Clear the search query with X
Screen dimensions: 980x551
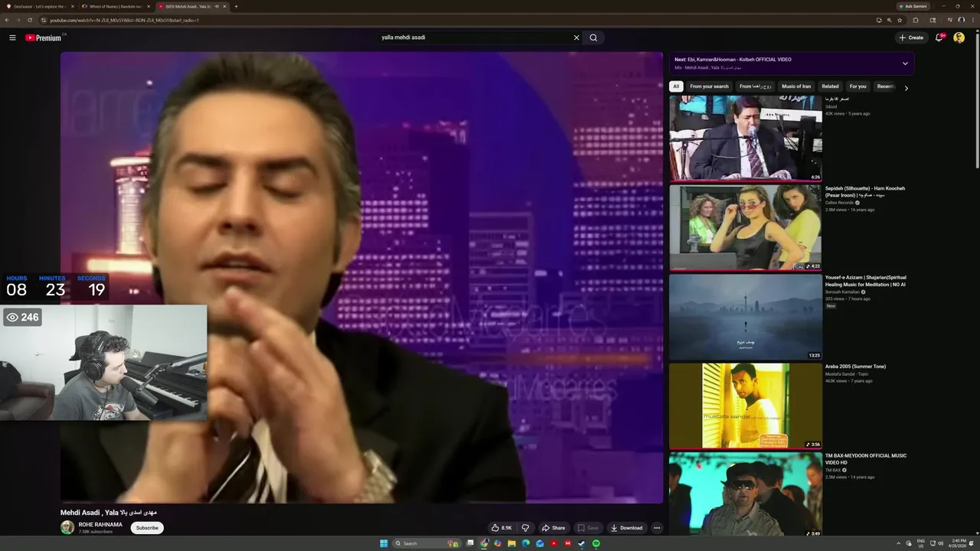point(577,37)
